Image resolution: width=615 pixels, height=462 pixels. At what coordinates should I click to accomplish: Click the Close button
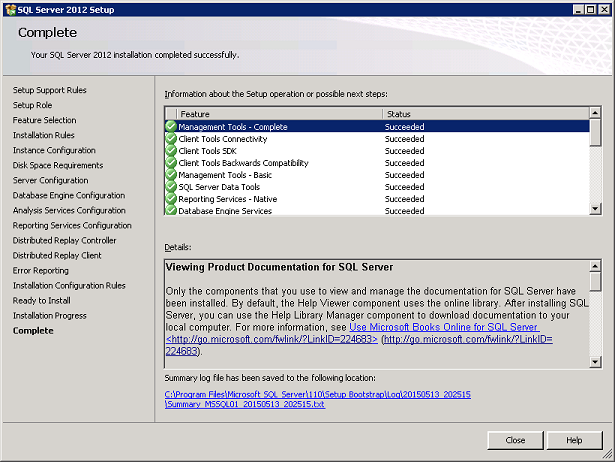coord(515,440)
